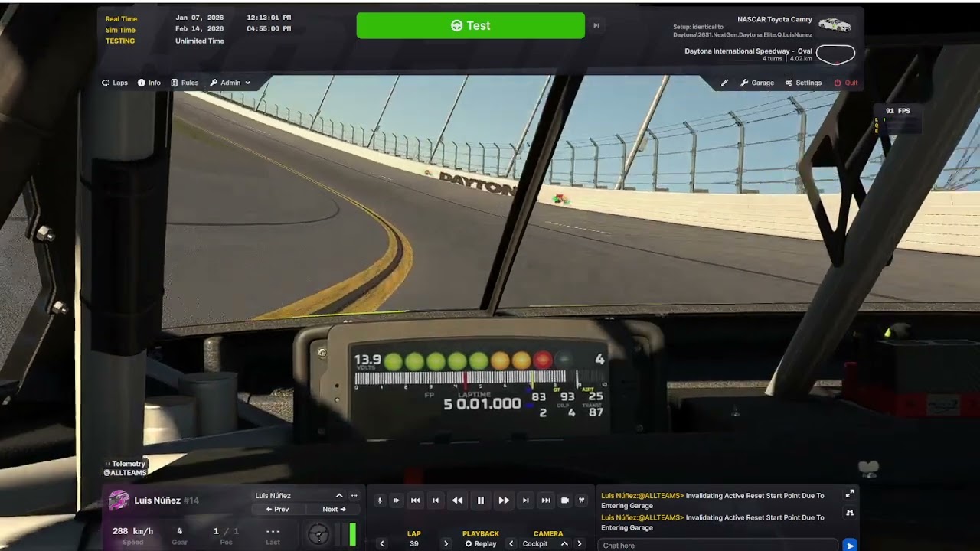Pause the replay playback
980x551 pixels.
(x=481, y=500)
